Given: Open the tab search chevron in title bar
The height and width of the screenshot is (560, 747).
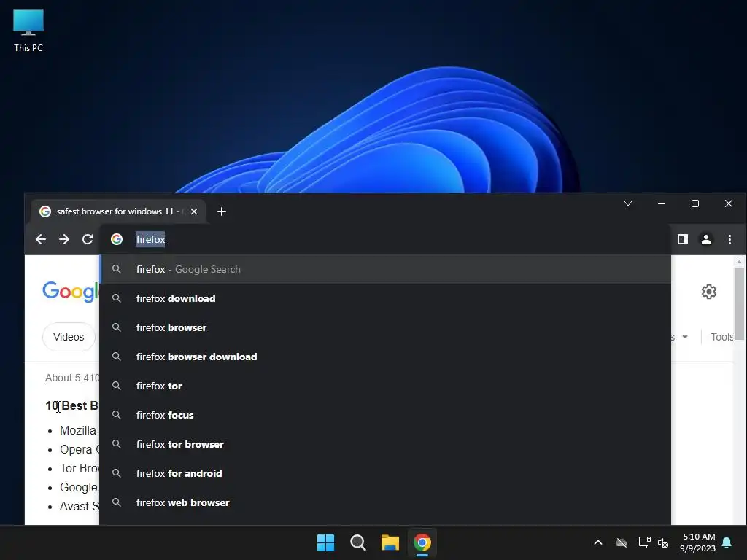Looking at the screenshot, I should [x=628, y=204].
